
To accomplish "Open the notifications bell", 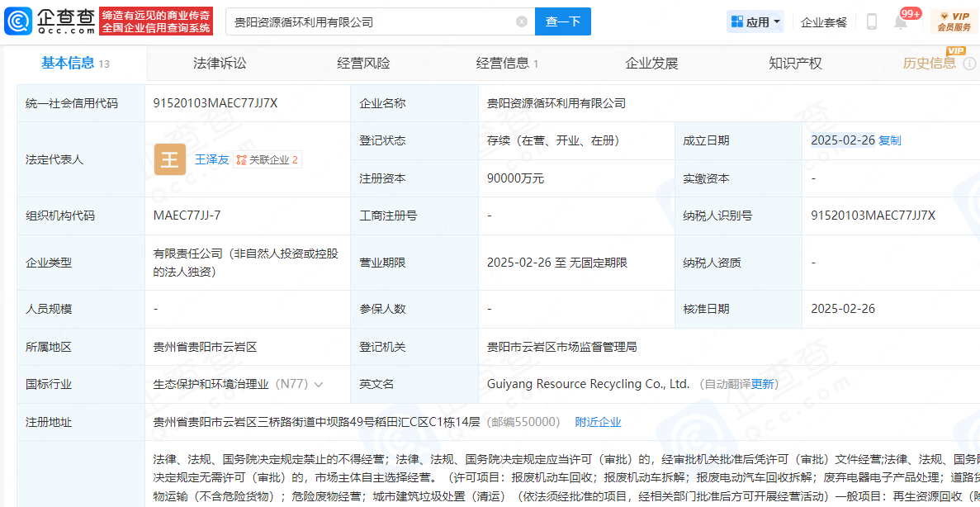I will click(x=901, y=22).
